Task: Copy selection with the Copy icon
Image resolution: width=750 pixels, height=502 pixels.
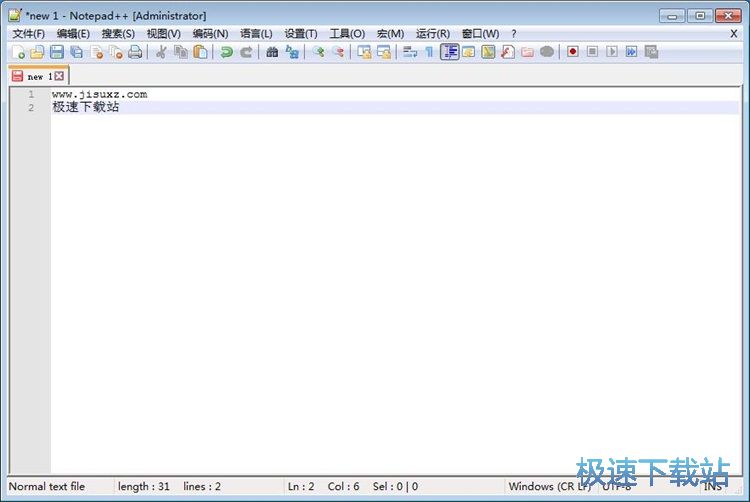Action: click(x=181, y=52)
